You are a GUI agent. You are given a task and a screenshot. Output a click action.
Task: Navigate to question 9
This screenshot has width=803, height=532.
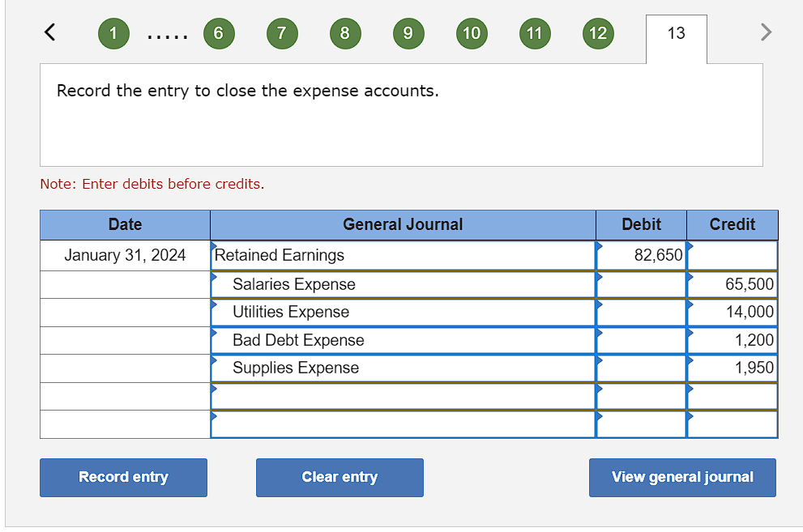click(408, 33)
